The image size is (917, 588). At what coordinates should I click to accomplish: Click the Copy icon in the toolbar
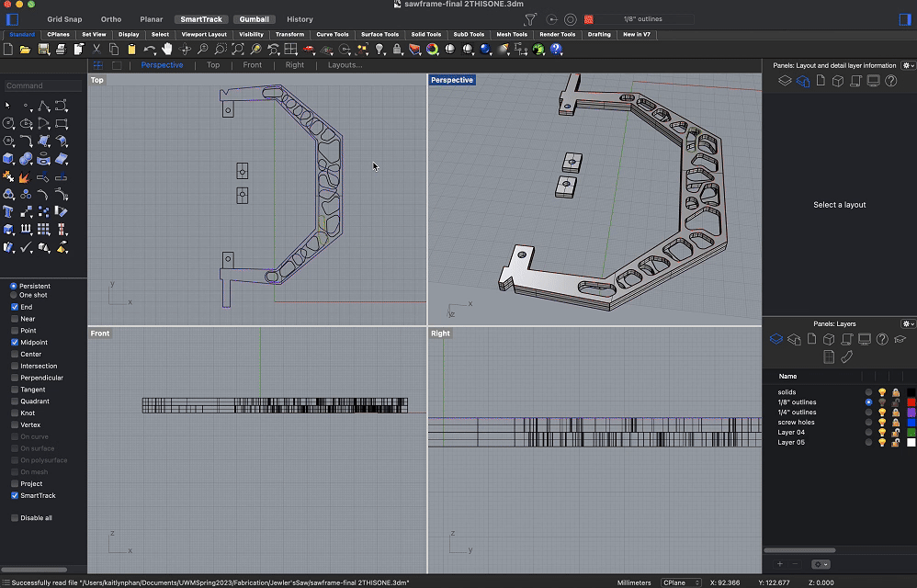(x=114, y=50)
